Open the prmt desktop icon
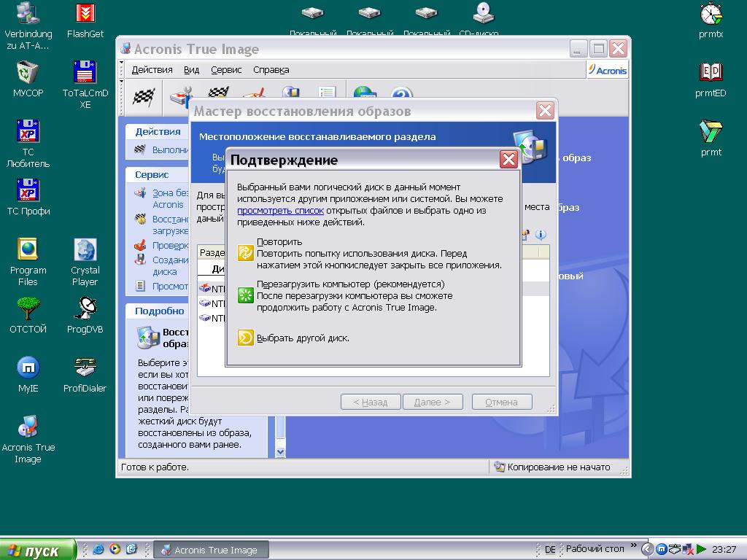The image size is (747, 560). click(711, 139)
